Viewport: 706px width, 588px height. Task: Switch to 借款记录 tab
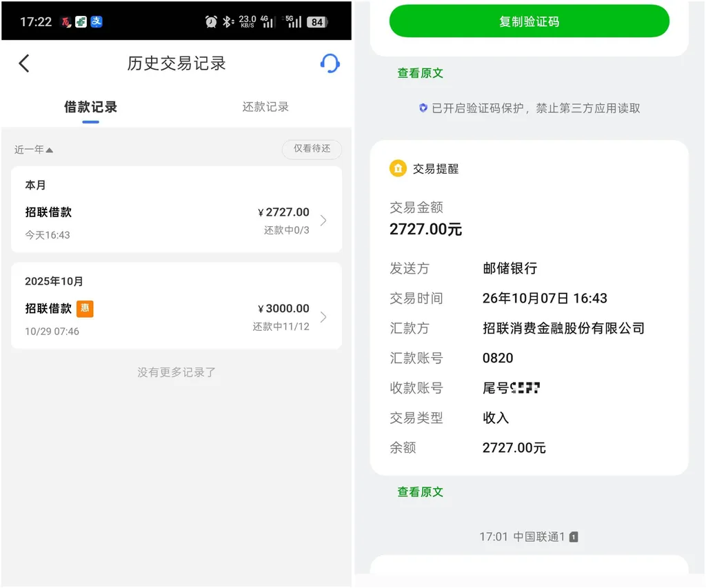(x=90, y=107)
